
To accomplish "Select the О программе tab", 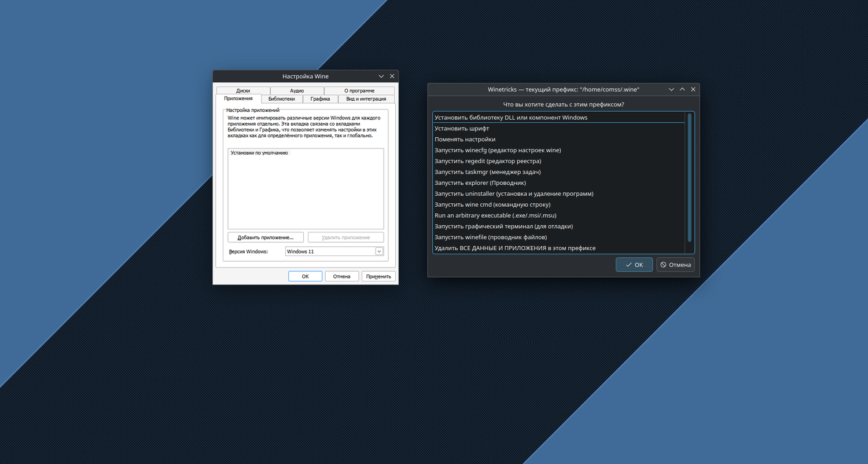I will (x=359, y=90).
